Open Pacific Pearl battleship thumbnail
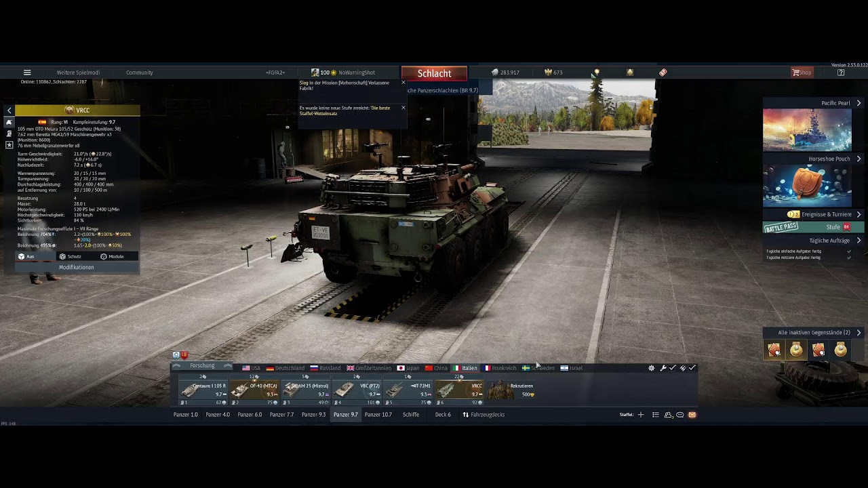Viewport: 868px width, 488px height. (x=807, y=129)
